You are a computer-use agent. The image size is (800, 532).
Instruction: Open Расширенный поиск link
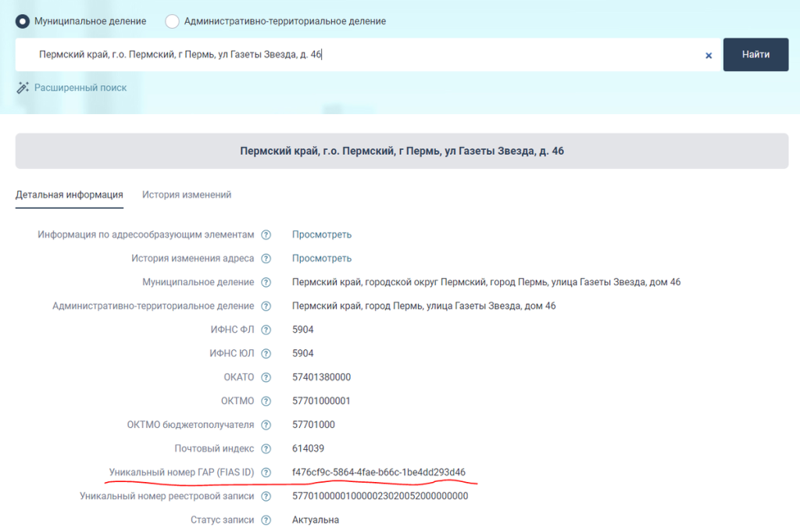click(x=80, y=87)
